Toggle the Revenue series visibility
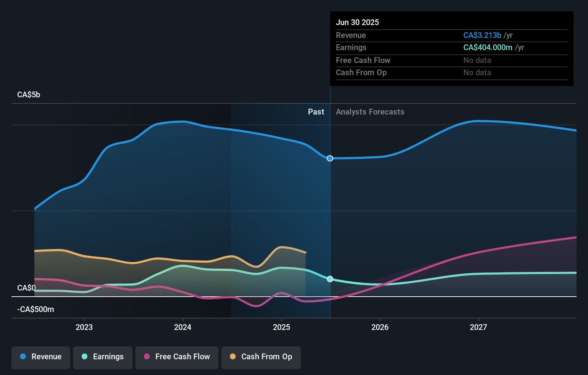 (x=40, y=357)
